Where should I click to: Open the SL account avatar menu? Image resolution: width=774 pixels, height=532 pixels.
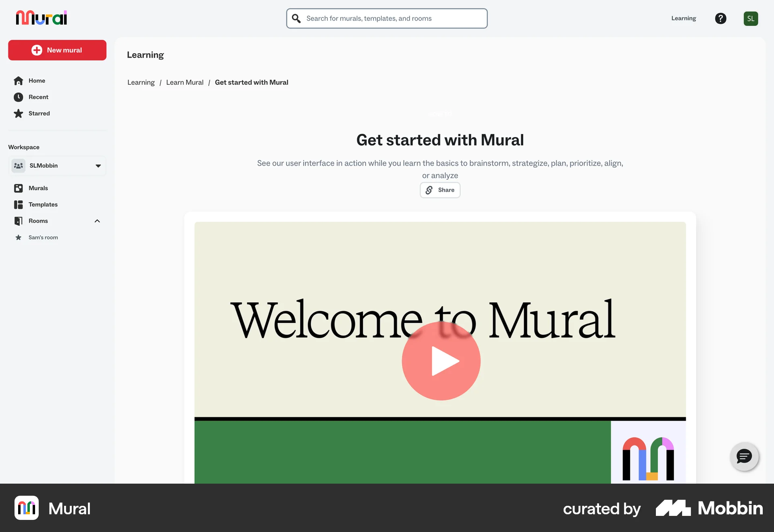pos(751,18)
